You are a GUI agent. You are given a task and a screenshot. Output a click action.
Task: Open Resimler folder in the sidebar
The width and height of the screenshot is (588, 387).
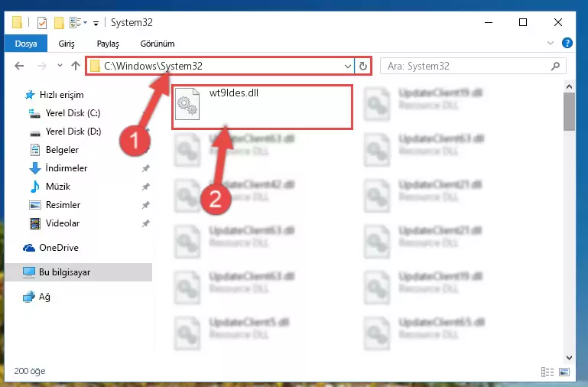54,205
